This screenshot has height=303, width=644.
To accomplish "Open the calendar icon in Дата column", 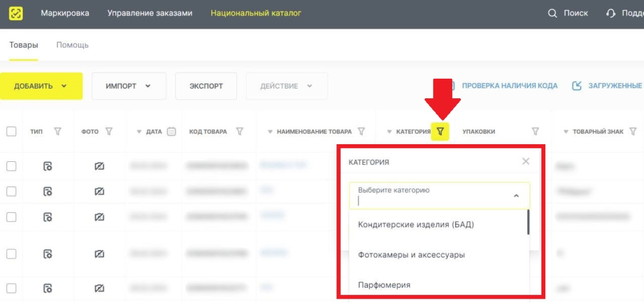I will point(172,132).
